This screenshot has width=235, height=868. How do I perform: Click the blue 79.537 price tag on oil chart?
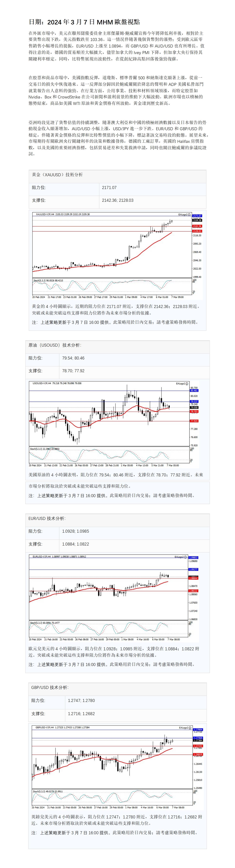coord(194,402)
